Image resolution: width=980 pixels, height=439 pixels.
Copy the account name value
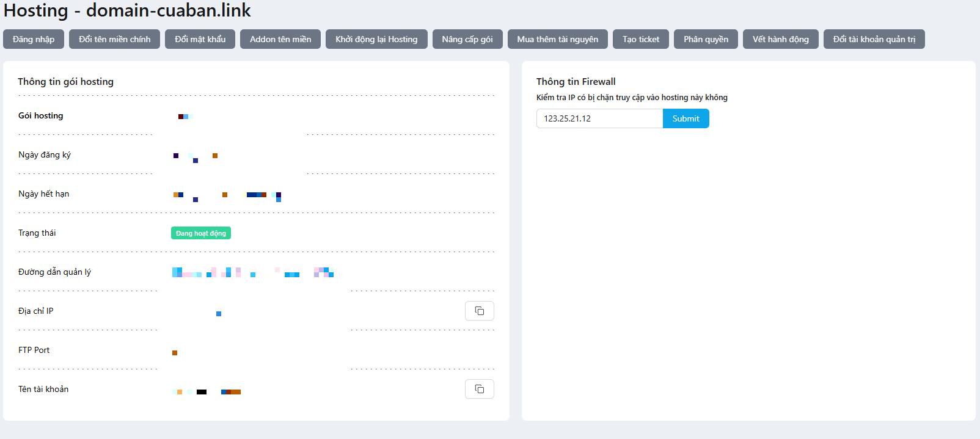[480, 389]
